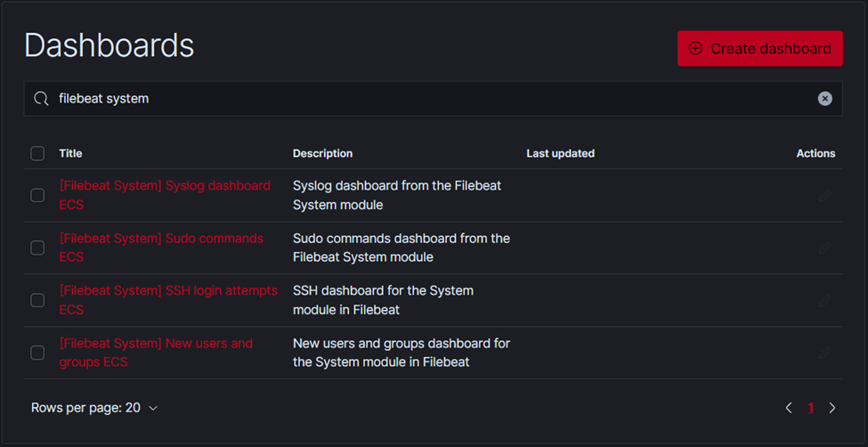Viewport: 868px width, 447px height.
Task: Select page number 1 in pagination
Action: pos(810,408)
